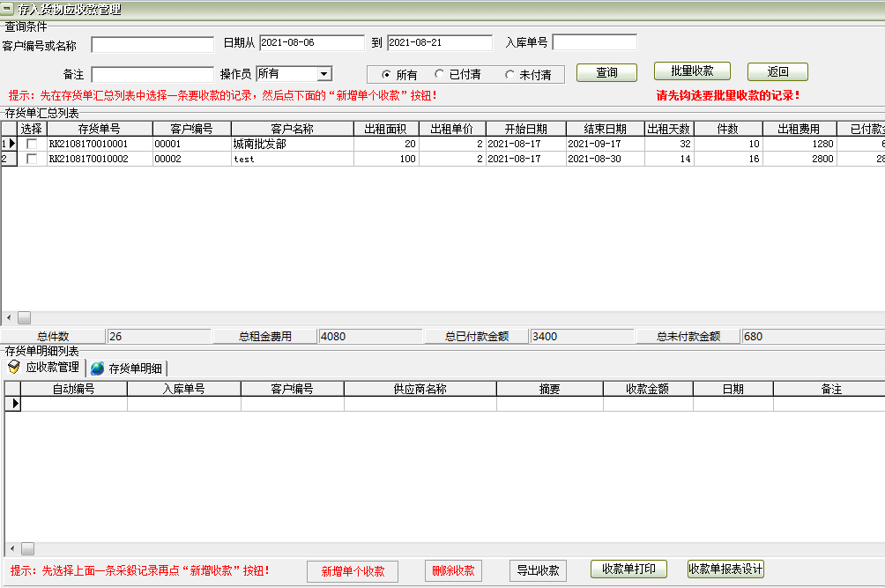This screenshot has width=885, height=588.
Task: Click the 入库单号 column header in detail table
Action: (184, 389)
